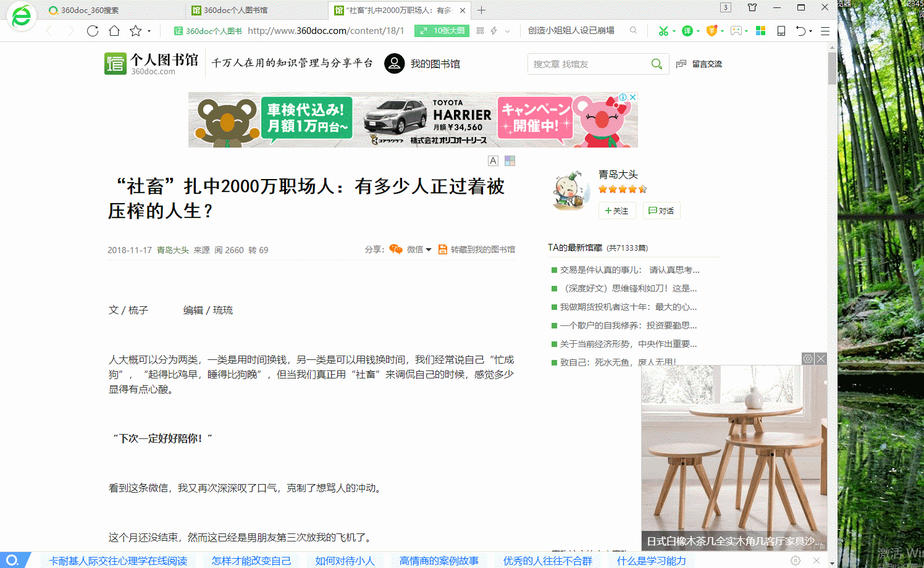Bookmark this page with the star icon
This screenshot has height=568, width=924.
coord(135,31)
